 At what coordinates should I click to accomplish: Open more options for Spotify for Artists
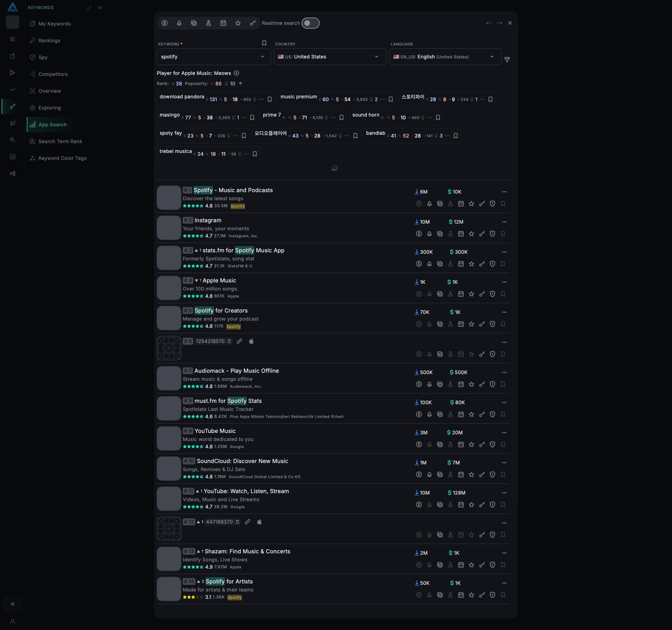[504, 583]
